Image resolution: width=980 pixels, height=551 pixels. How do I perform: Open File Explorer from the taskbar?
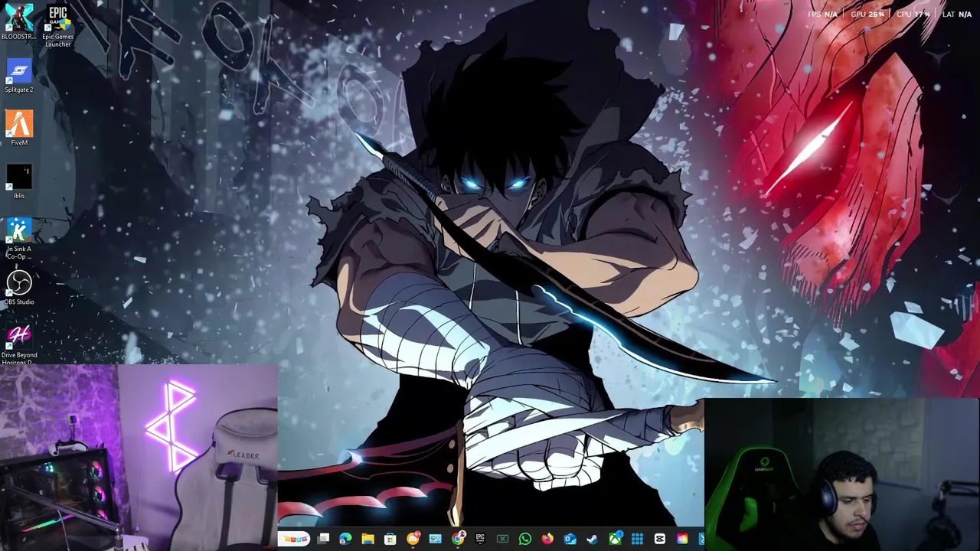[x=367, y=540]
